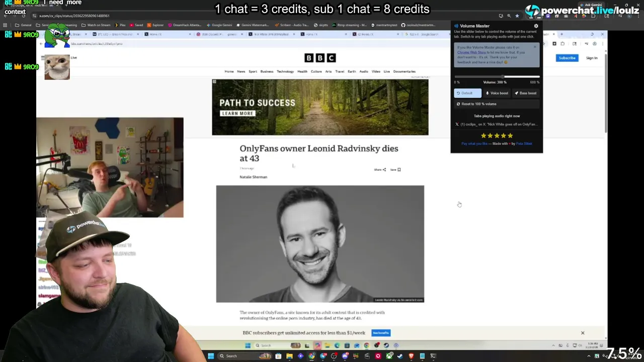Open the skiptts bookmark

tap(321, 25)
